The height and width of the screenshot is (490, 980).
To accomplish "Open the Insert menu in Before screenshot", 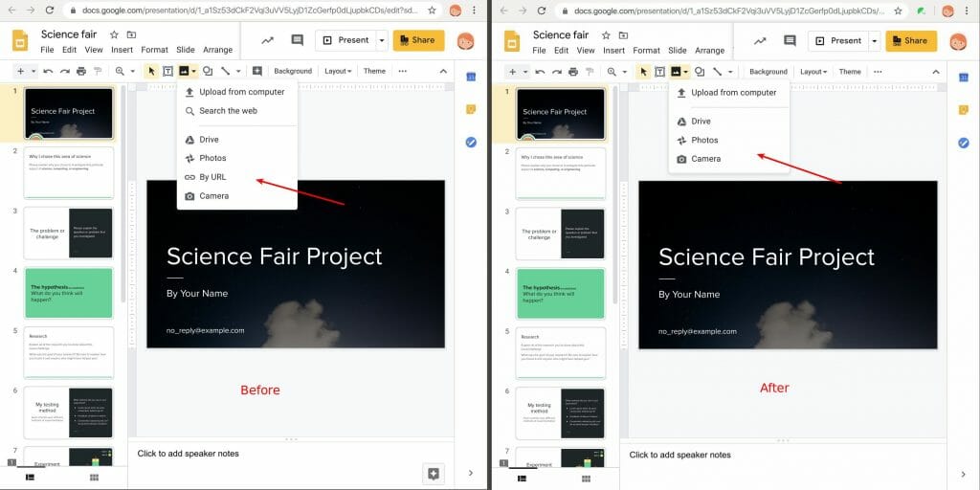I will coord(122,50).
